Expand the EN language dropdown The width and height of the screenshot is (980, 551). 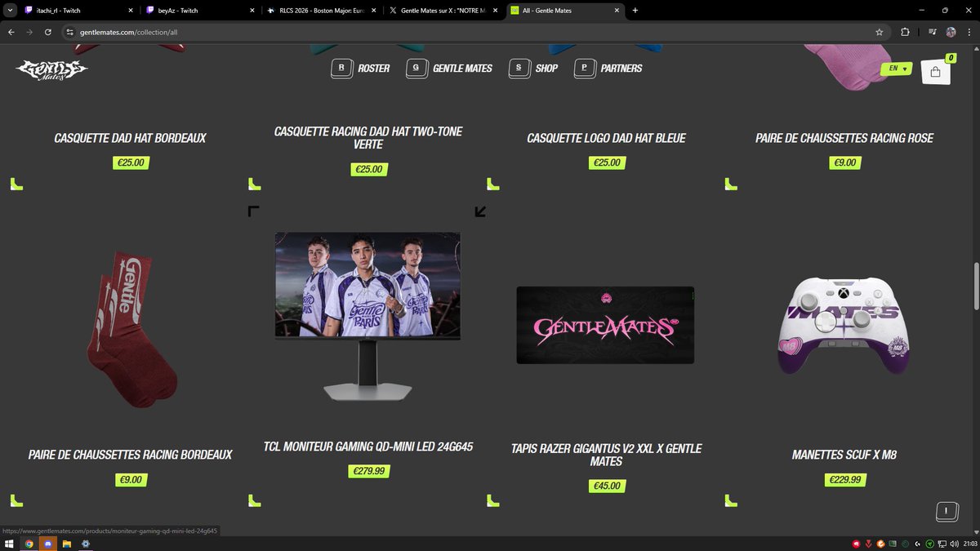pyautogui.click(x=898, y=69)
